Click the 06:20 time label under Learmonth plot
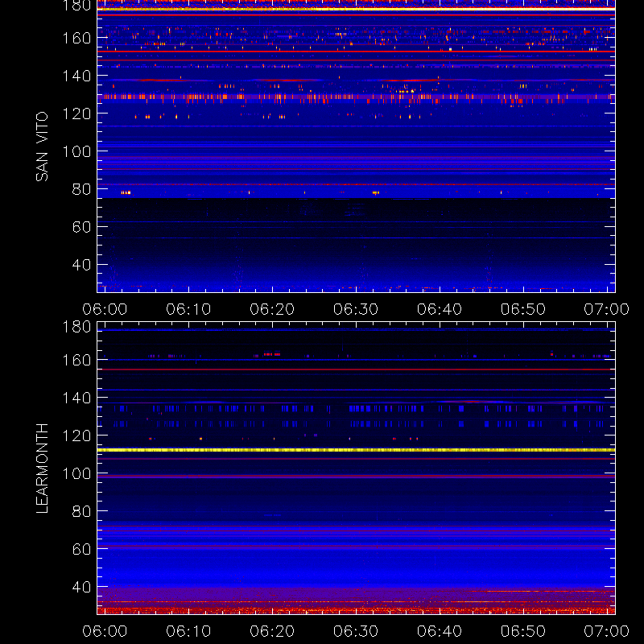 click(272, 631)
